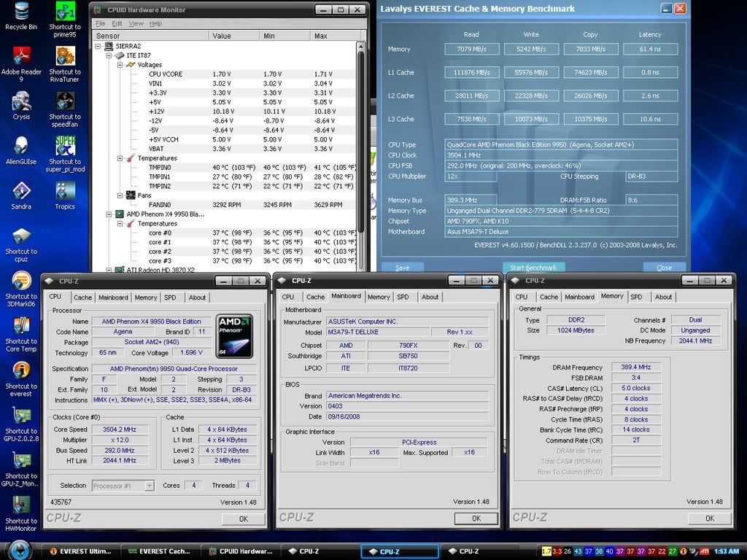Collapse the ITE IT87 tree node

109,55
